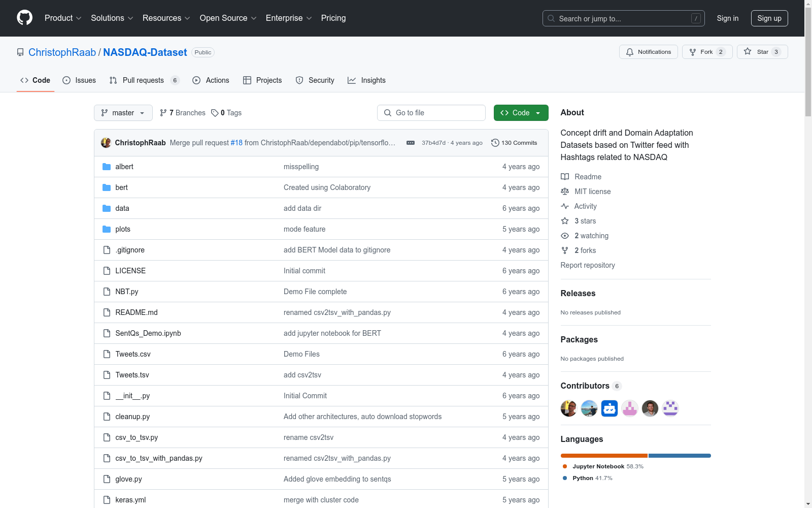Open the NASDAQ-Dataset repository link
The width and height of the screenshot is (812, 508).
(x=145, y=52)
